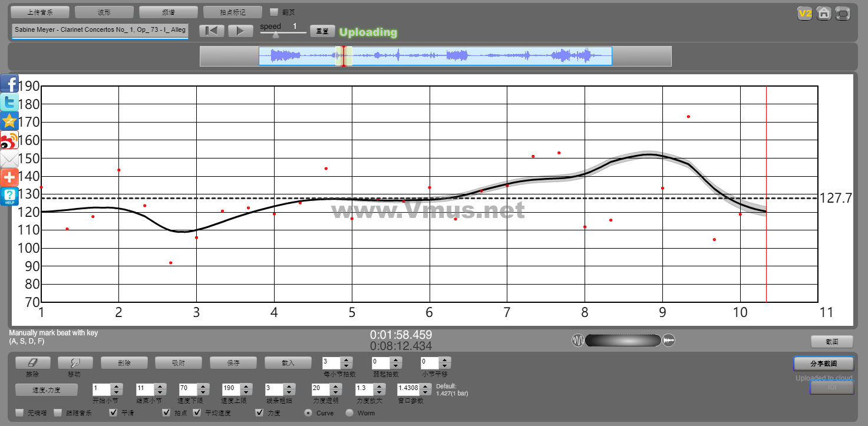Decrease the 速度上限 tempo upper limit
Image resolution: width=868 pixels, height=426 pixels.
245,392
